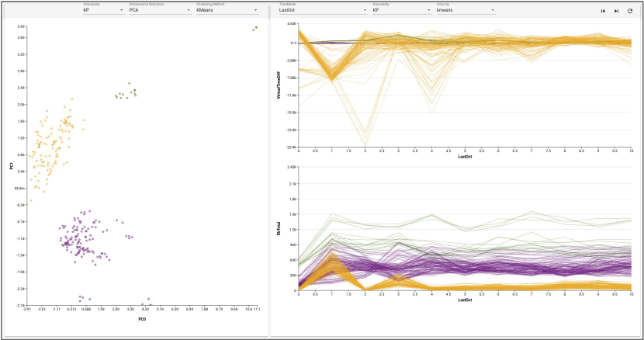Click the PC1 axis label
644x340 pixels.
click(x=12, y=166)
